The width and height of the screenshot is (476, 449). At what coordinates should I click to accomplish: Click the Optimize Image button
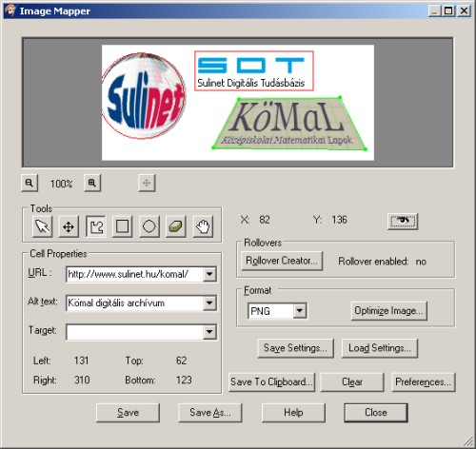389,311
